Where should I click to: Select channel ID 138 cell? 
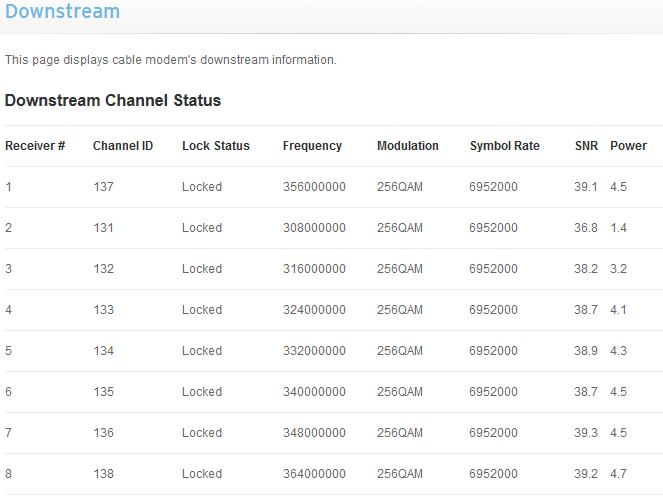pyautogui.click(x=104, y=474)
